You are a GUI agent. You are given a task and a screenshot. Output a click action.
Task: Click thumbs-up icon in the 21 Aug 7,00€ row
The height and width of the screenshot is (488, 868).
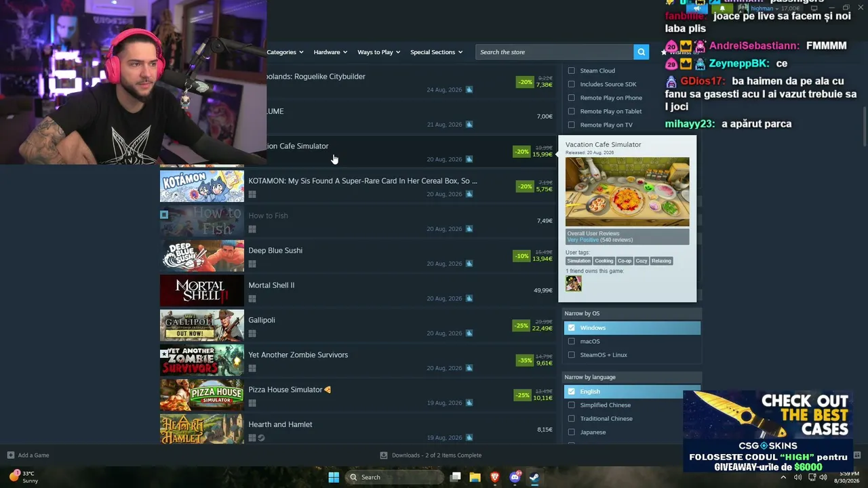[x=469, y=125]
